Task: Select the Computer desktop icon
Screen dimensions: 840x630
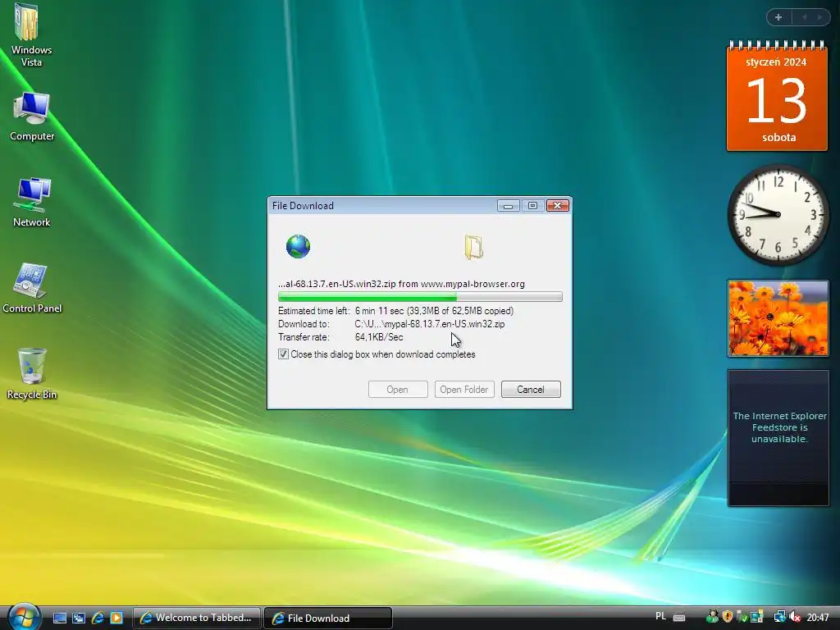Action: tap(32, 116)
